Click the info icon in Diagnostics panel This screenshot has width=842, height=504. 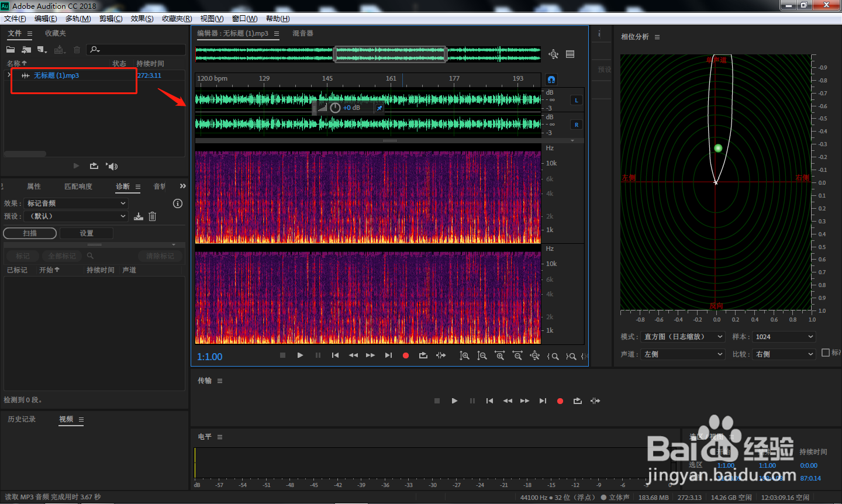pos(178,203)
